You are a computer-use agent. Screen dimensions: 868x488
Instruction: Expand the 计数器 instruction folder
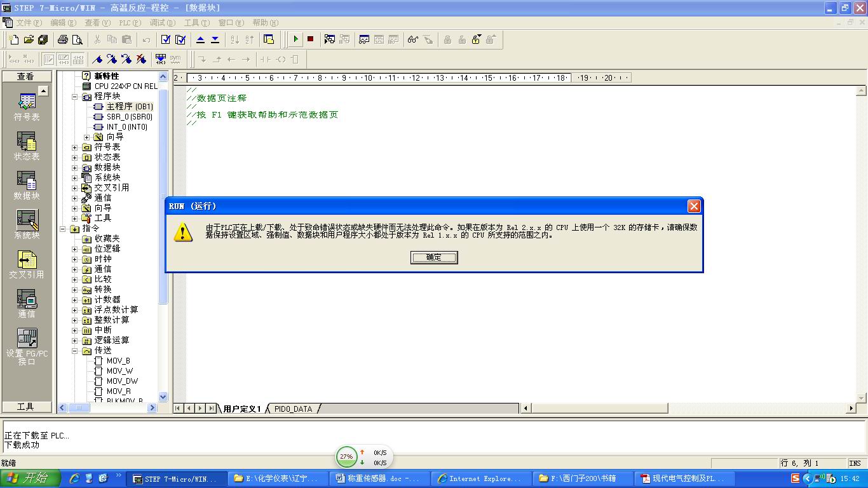[x=74, y=300]
